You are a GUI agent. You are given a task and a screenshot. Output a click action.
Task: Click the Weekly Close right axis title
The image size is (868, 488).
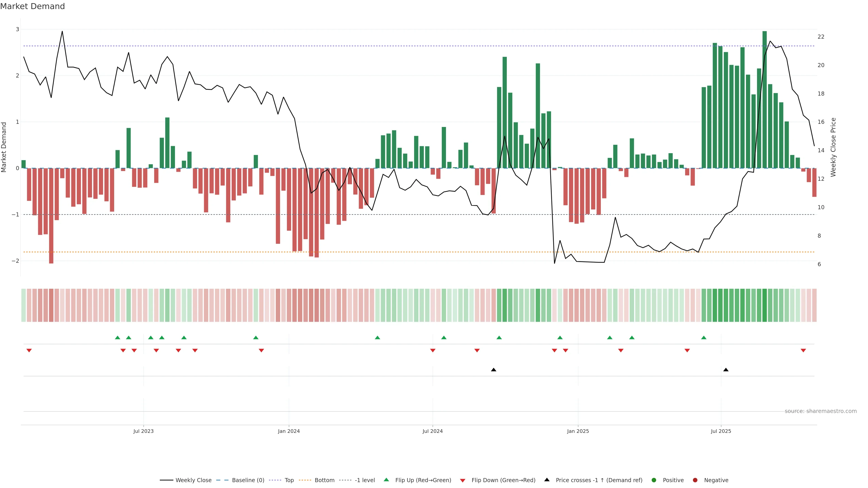[833, 147]
